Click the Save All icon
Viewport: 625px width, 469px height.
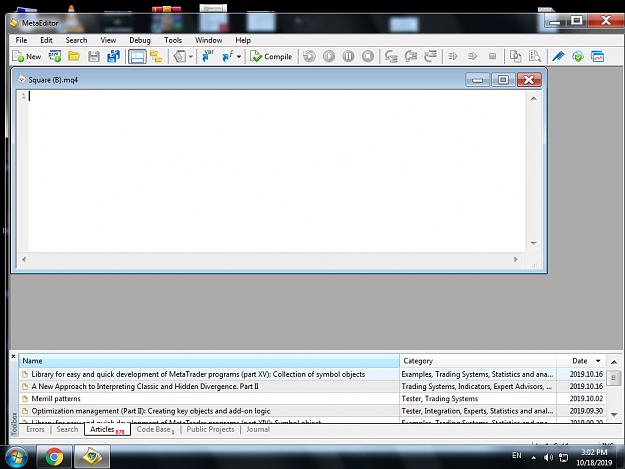pos(113,57)
